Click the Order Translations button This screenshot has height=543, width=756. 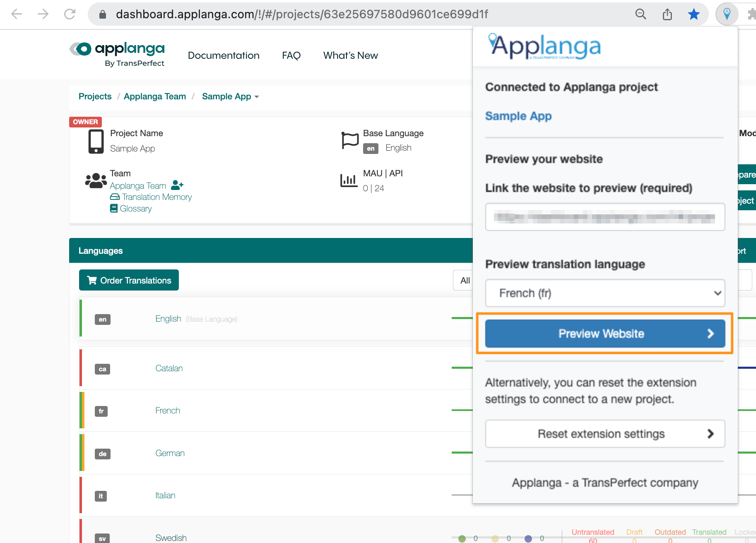[129, 280]
